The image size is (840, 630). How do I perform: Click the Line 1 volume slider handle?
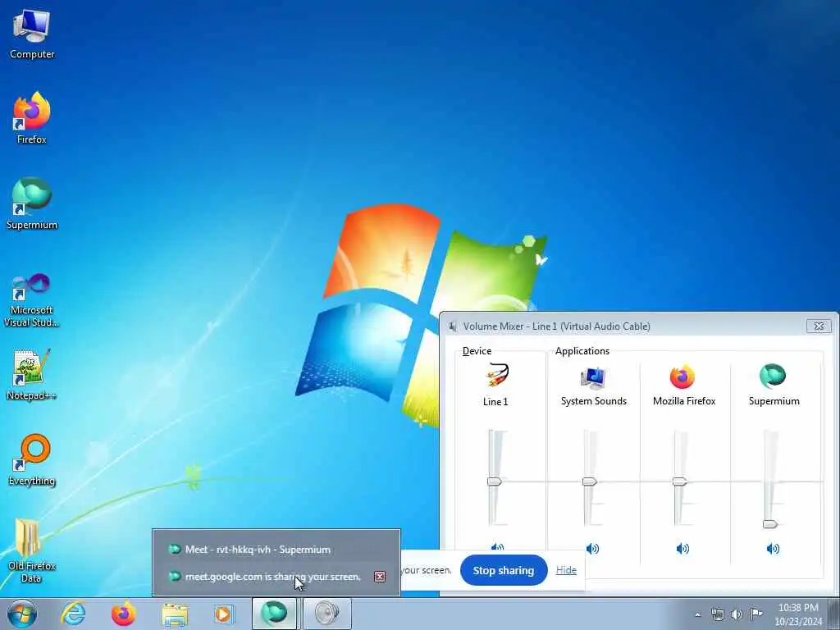(495, 482)
